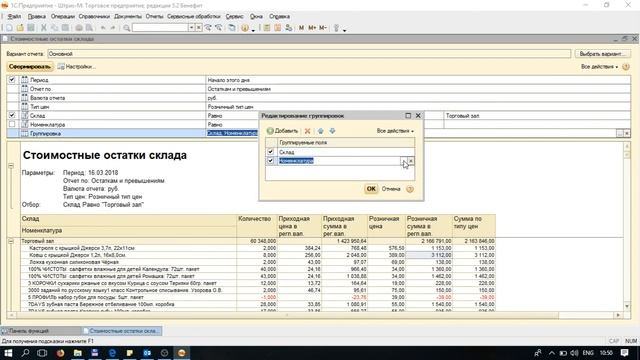Clear Номенклатура grouping field with small x

pos(411,161)
